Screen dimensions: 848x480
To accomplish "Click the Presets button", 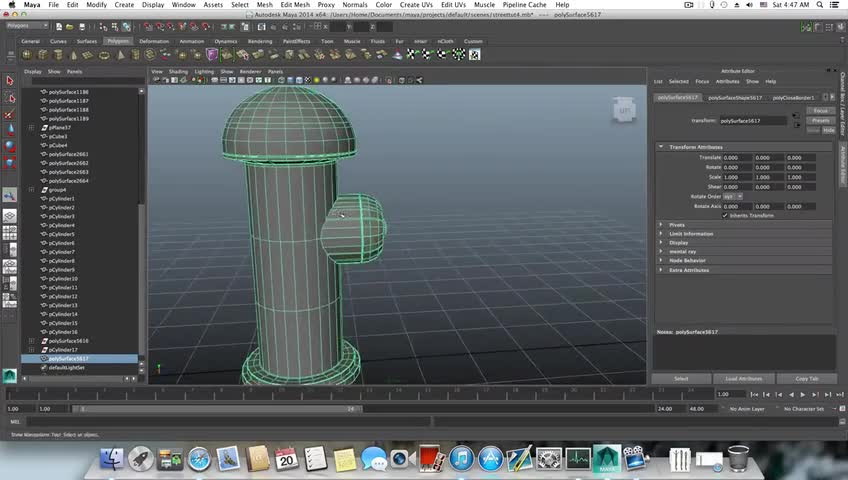I will click(820, 120).
